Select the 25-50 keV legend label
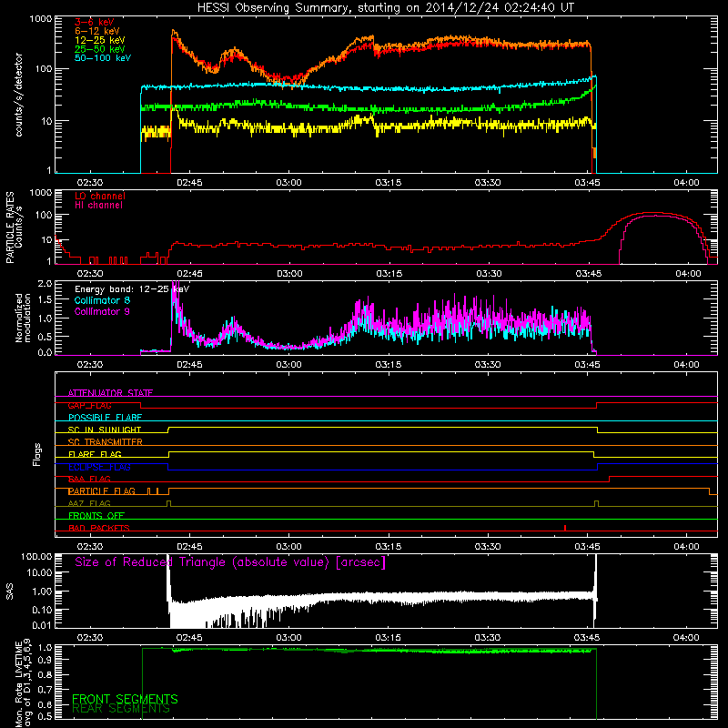The height and width of the screenshot is (728, 728). coord(100,49)
